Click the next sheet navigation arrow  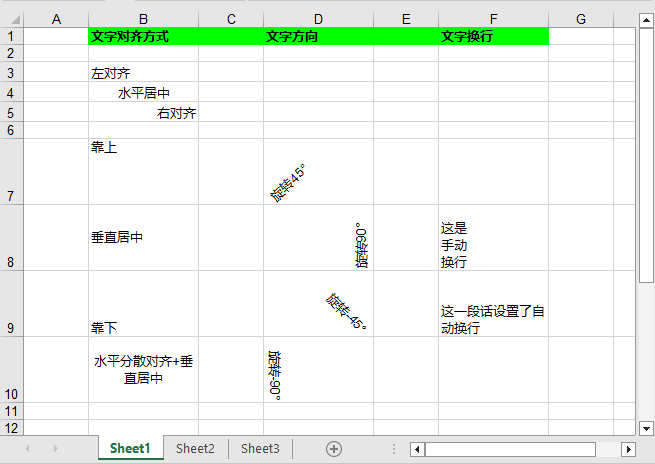56,449
